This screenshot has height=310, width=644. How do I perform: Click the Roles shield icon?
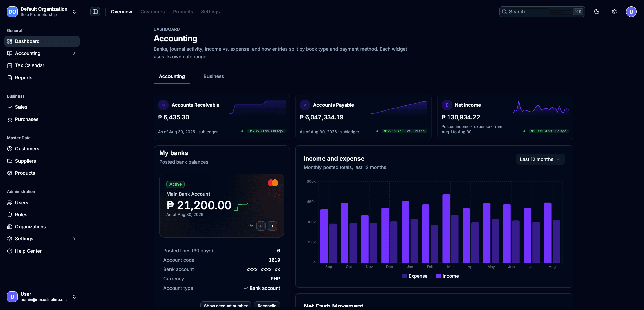click(10, 215)
